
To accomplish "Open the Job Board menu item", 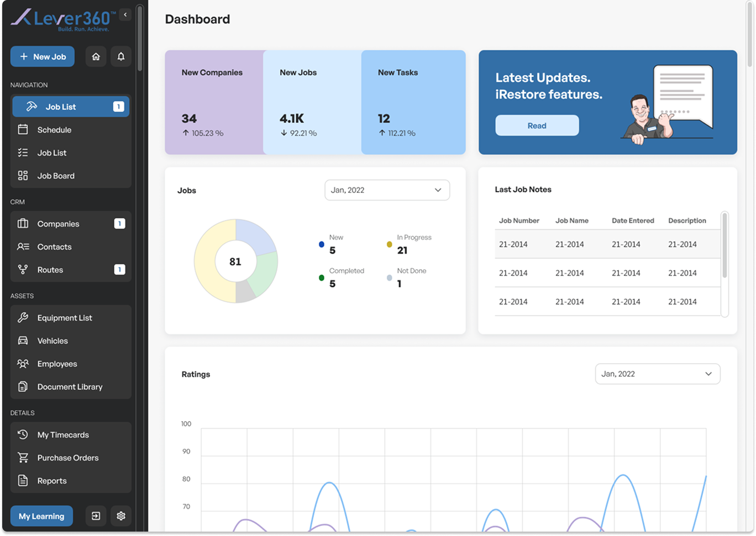I will click(71, 176).
